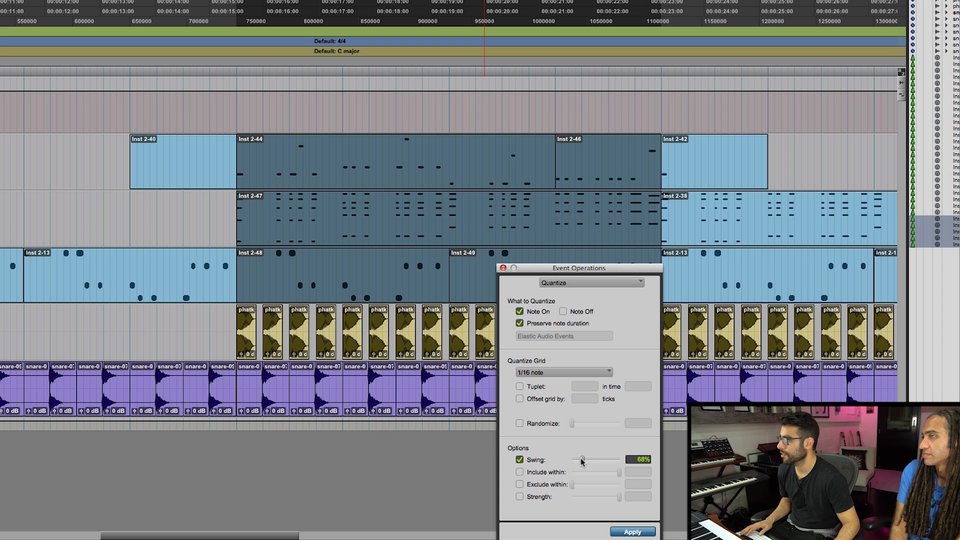The width and height of the screenshot is (960, 540).
Task: Enable the Tuplet checkbox
Action: click(x=519, y=386)
